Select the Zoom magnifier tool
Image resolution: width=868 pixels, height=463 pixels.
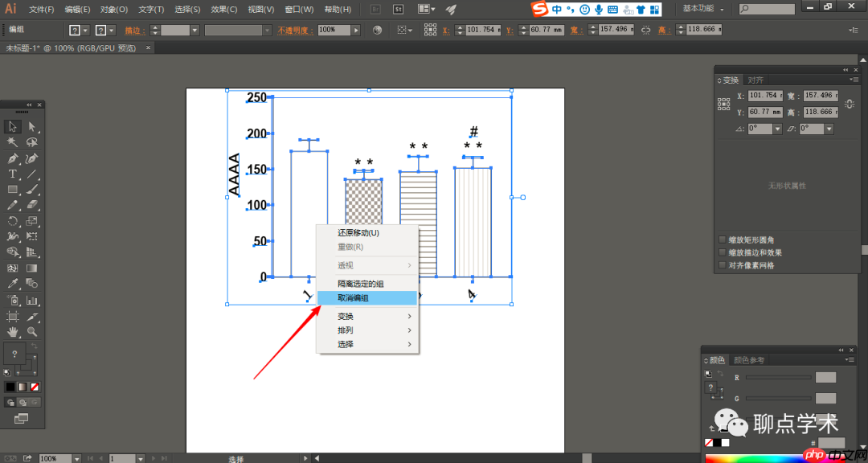(x=32, y=331)
